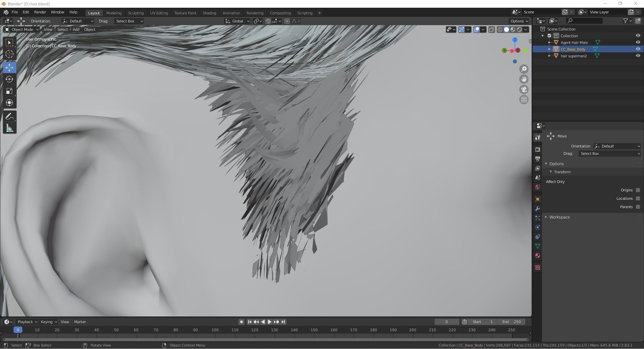644x349 pixels.
Task: Hide the Collection in viewport
Action: pos(638,36)
